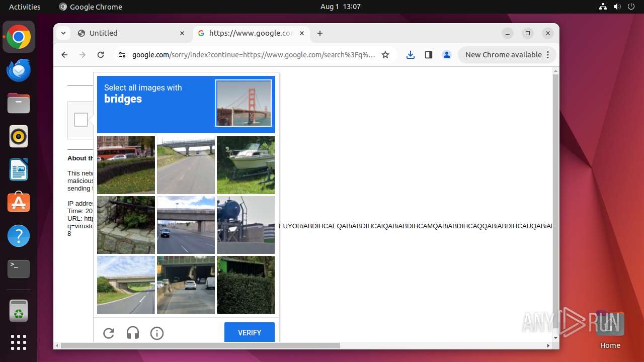The image size is (644, 362).
Task: Open the clock showing Aug 1 13:07
Action: pyautogui.click(x=341, y=7)
